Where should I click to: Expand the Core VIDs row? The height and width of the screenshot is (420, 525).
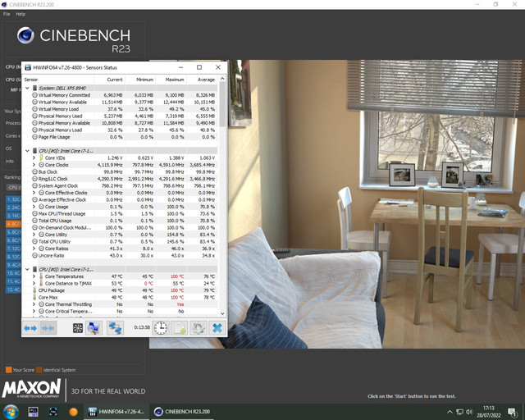pos(34,157)
